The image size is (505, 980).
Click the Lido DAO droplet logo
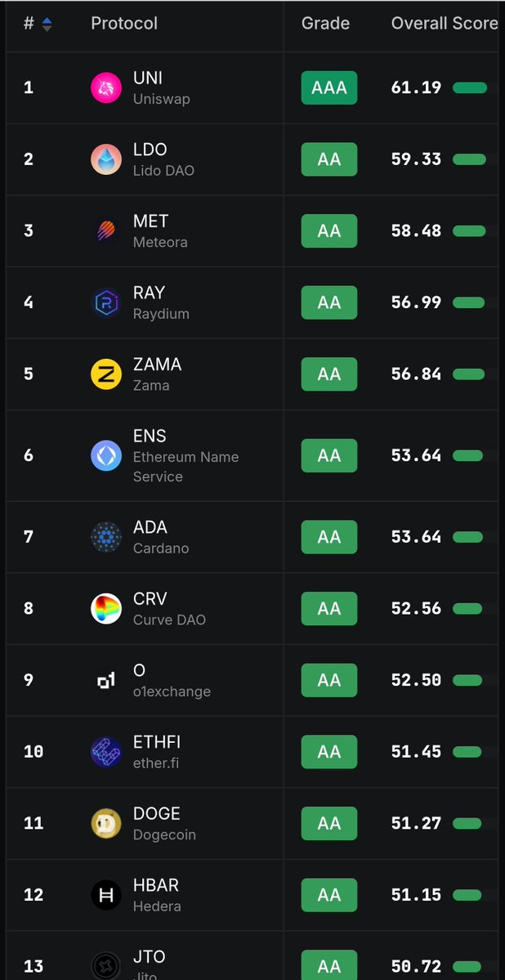pyautogui.click(x=106, y=159)
